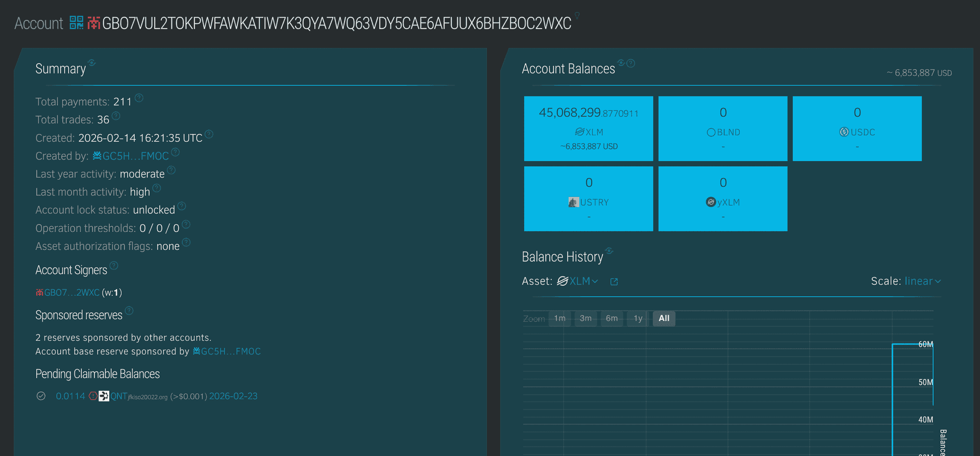Set chart zoom to 6m
Viewport: 980px width, 456px height.
click(612, 318)
